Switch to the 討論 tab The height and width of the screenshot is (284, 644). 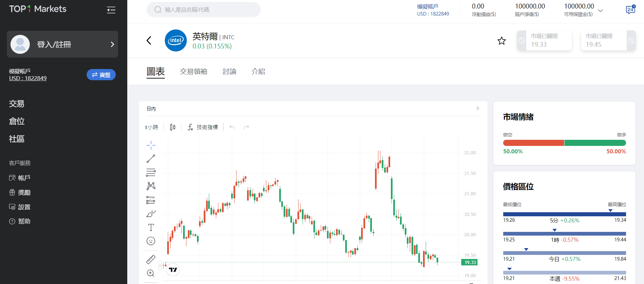click(229, 71)
